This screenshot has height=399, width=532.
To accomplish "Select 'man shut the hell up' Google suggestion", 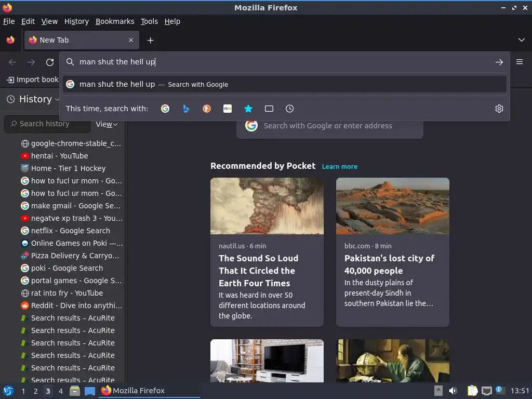I will (x=285, y=84).
